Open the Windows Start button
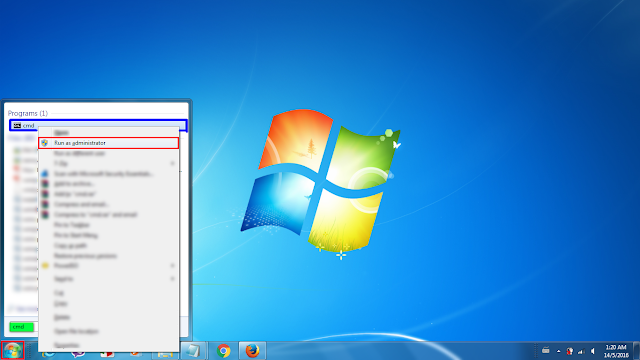 [x=13, y=350]
